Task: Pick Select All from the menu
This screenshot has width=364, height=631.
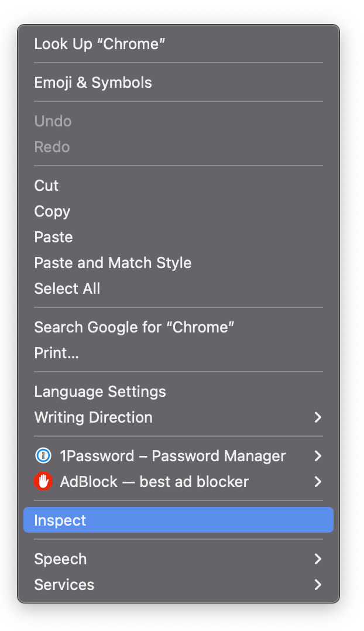Action: (67, 289)
